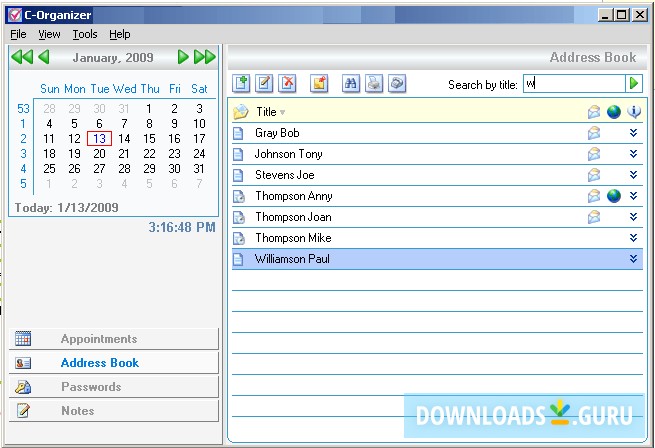
Task: Select January 9 in the calendar
Action: pos(174,124)
